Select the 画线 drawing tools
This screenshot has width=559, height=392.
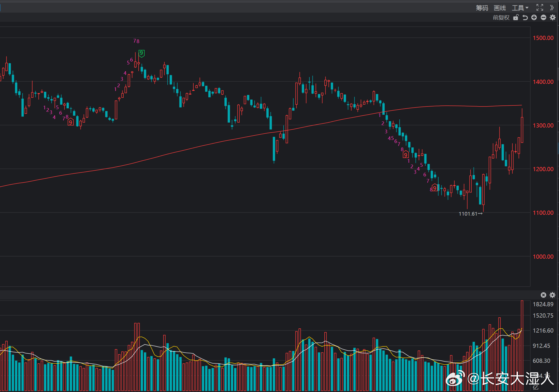click(500, 8)
